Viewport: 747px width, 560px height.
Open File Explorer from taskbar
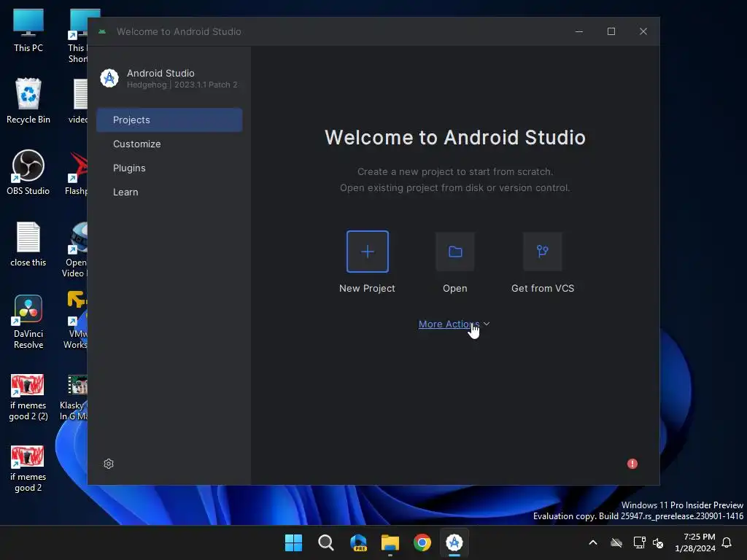(390, 542)
